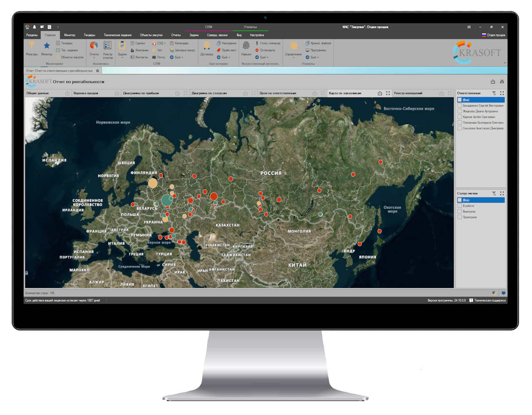
Task: Open the Настройка ribbon tab
Action: click(257, 35)
